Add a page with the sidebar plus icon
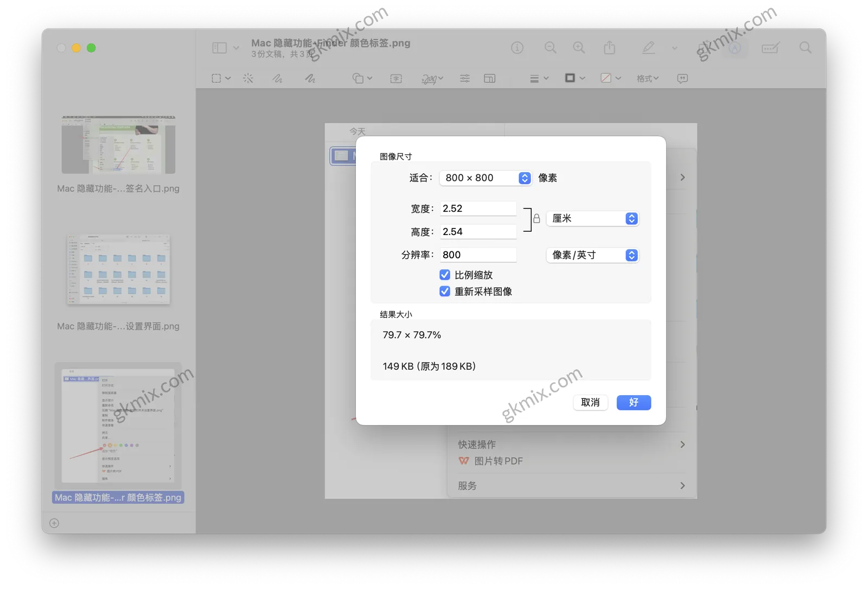Image resolution: width=868 pixels, height=589 pixels. point(54,523)
